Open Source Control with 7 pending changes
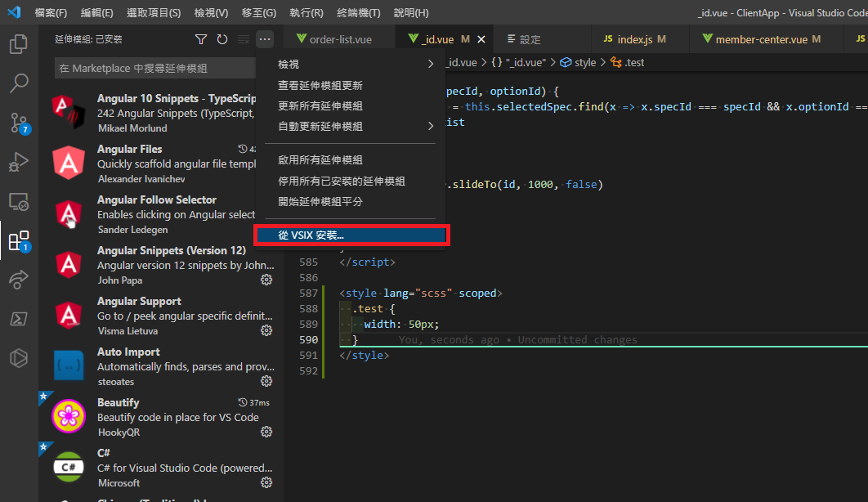868x502 pixels. 18,123
